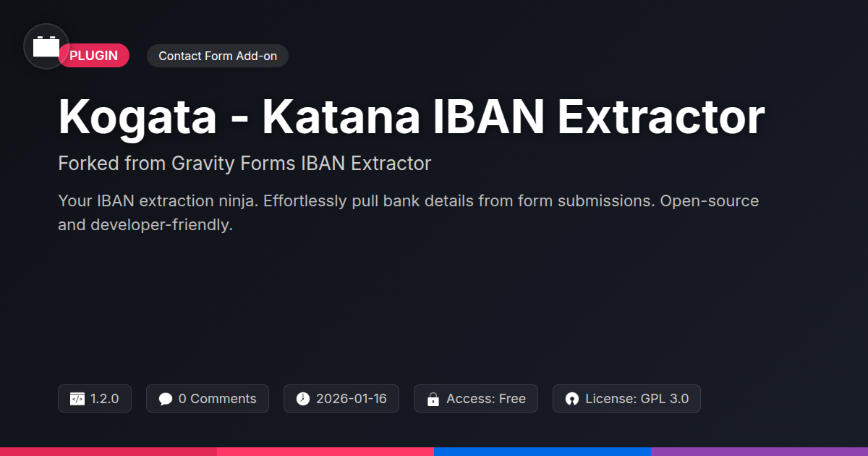Viewport: 868px width, 456px height.
Task: Click the pink segment of bottom color bar
Action: (x=325, y=452)
